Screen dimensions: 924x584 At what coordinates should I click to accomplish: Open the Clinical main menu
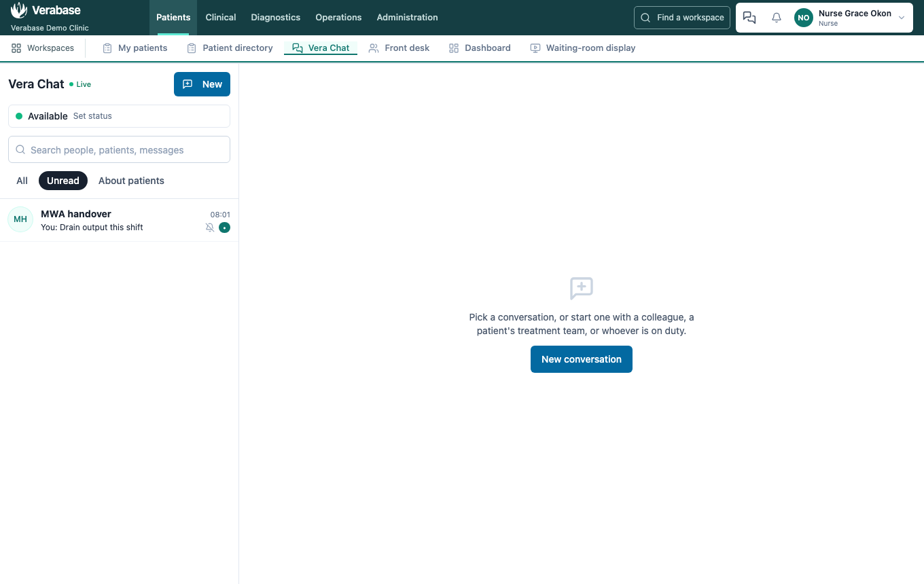[x=221, y=18]
